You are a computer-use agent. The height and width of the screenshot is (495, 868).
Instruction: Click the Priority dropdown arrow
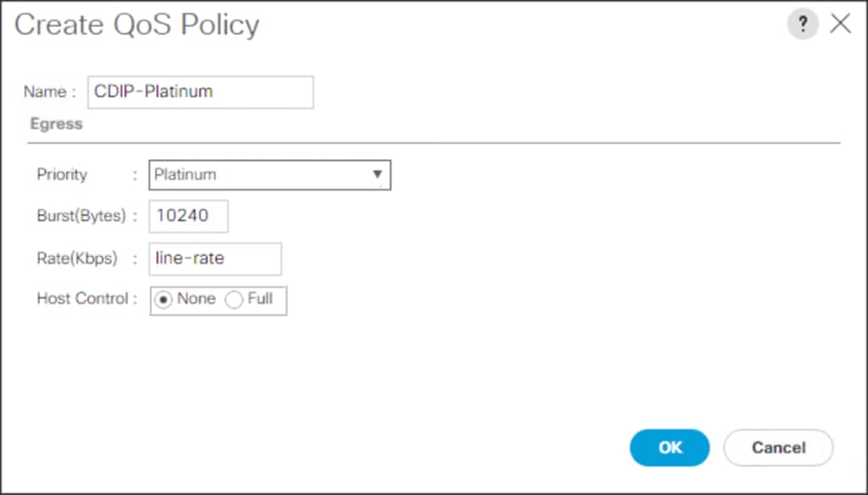pyautogui.click(x=378, y=174)
